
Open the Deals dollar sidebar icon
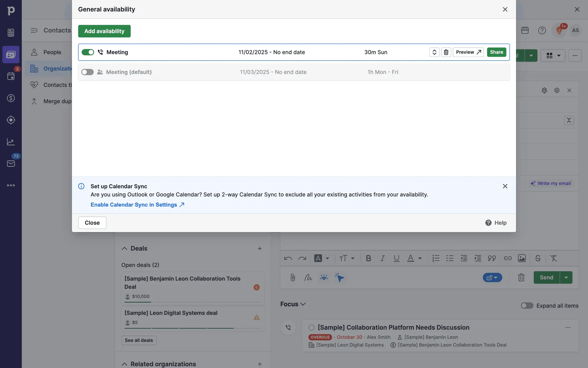coord(11,98)
